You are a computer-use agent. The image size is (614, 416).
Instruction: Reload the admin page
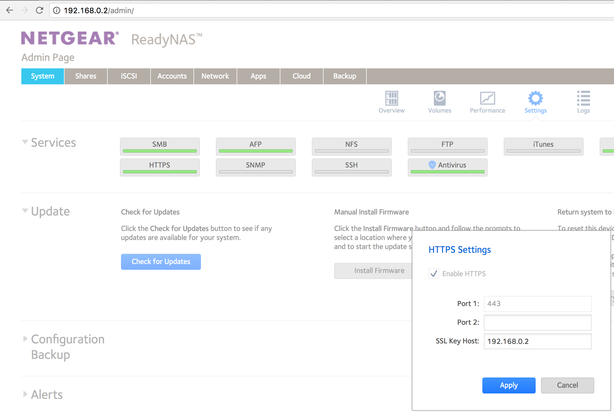coord(39,10)
